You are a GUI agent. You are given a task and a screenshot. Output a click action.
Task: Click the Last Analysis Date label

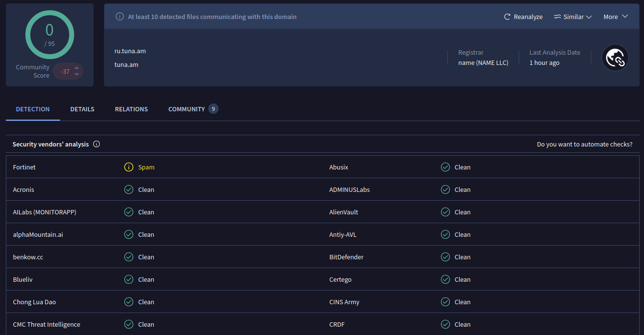555,52
